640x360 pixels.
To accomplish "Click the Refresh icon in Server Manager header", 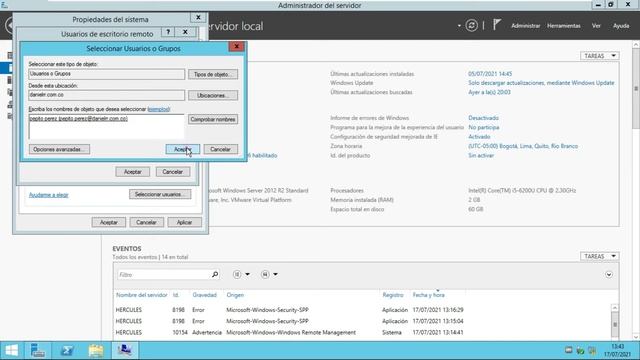I will click(x=471, y=26).
